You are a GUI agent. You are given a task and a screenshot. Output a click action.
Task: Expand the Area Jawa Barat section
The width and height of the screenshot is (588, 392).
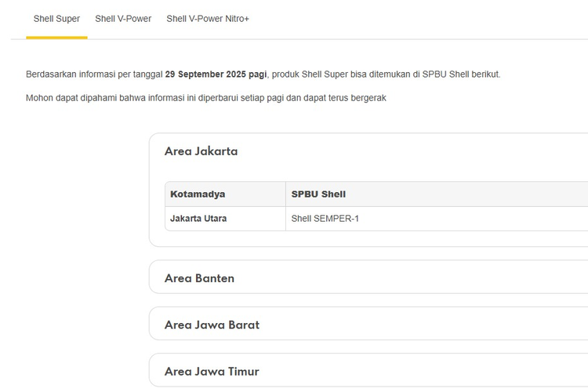tap(212, 325)
